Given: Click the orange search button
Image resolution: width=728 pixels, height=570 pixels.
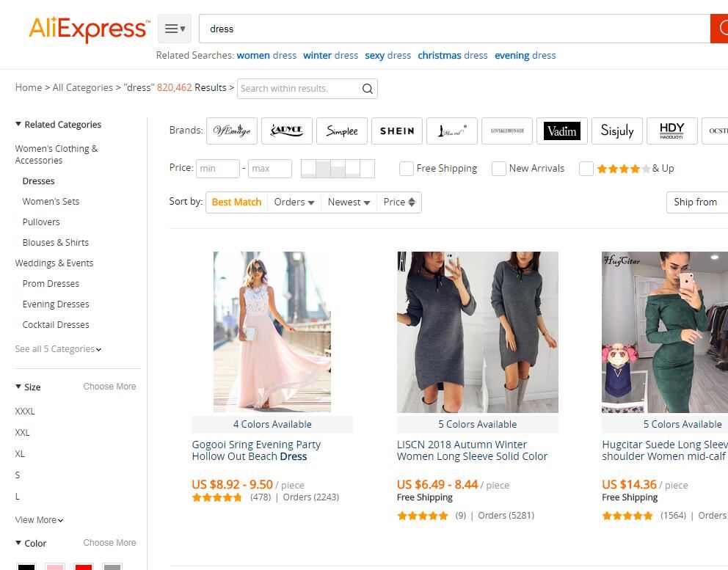Looking at the screenshot, I should tap(720, 29).
